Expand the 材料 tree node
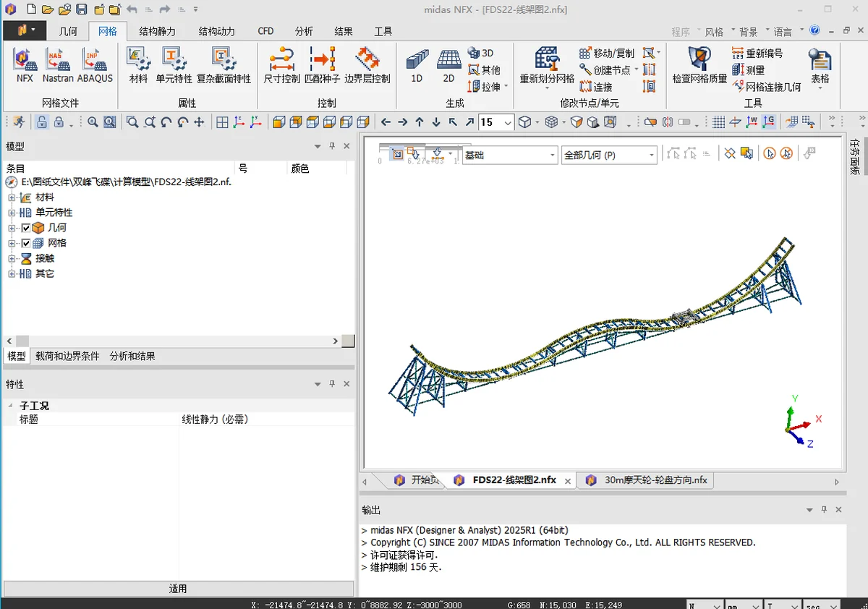The height and width of the screenshot is (609, 868). [12, 197]
